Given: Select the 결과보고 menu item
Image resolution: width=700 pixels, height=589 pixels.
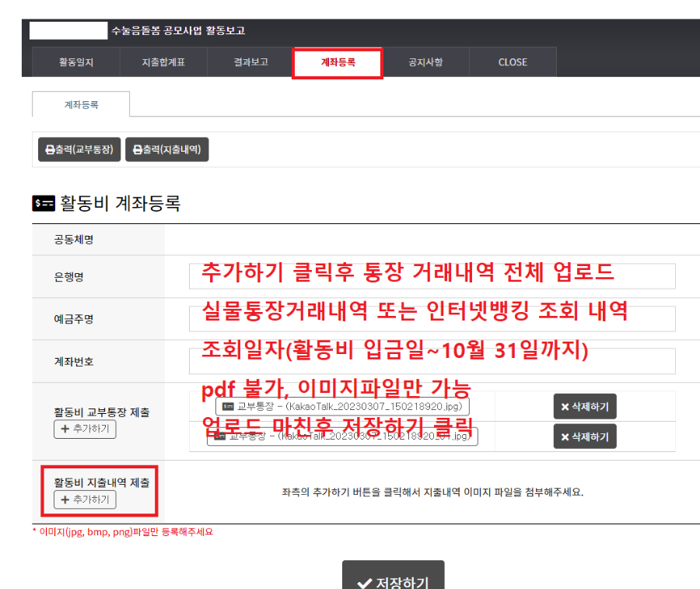Looking at the screenshot, I should (249, 62).
